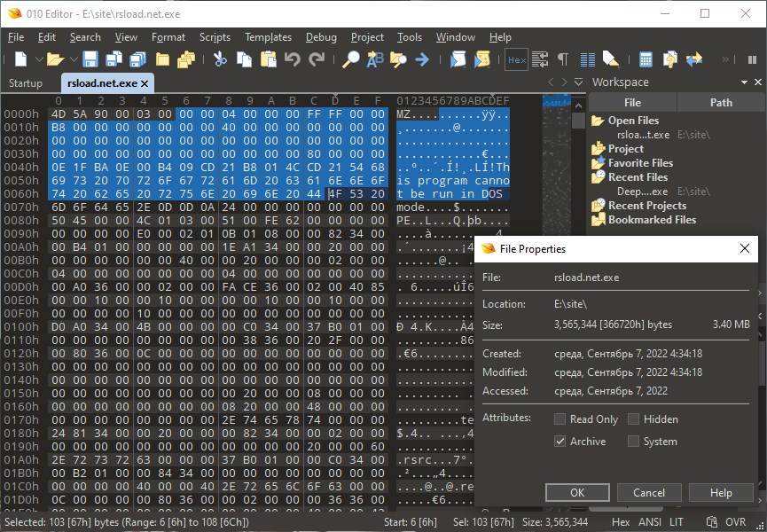Click the Goto blue arrow icon

pyautogui.click(x=422, y=59)
